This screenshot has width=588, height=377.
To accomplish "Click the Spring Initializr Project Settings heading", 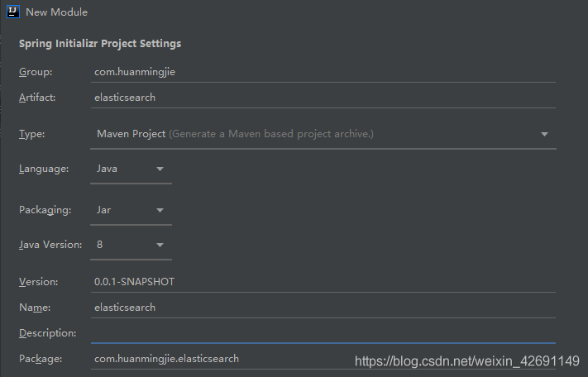I will pyautogui.click(x=100, y=43).
